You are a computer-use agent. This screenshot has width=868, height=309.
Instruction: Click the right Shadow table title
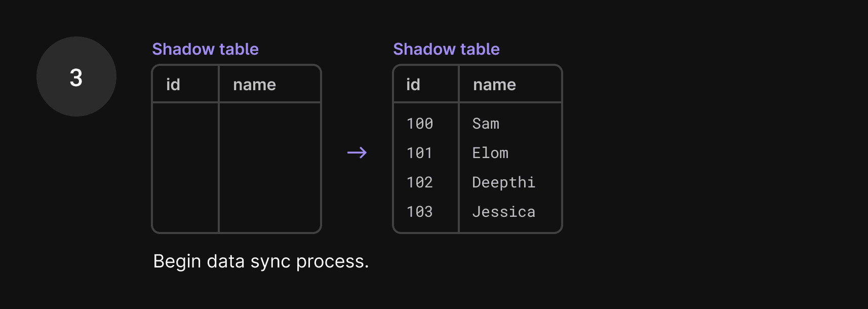(446, 49)
